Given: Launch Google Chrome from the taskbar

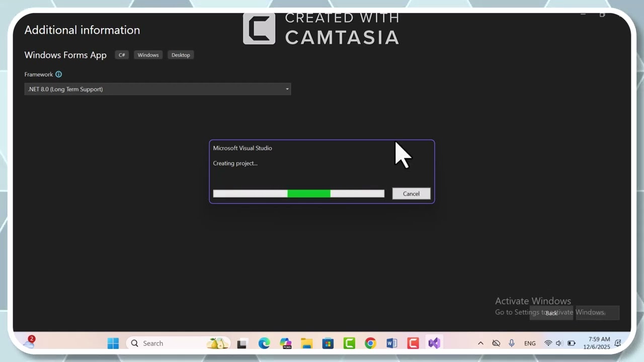Looking at the screenshot, I should [x=370, y=343].
